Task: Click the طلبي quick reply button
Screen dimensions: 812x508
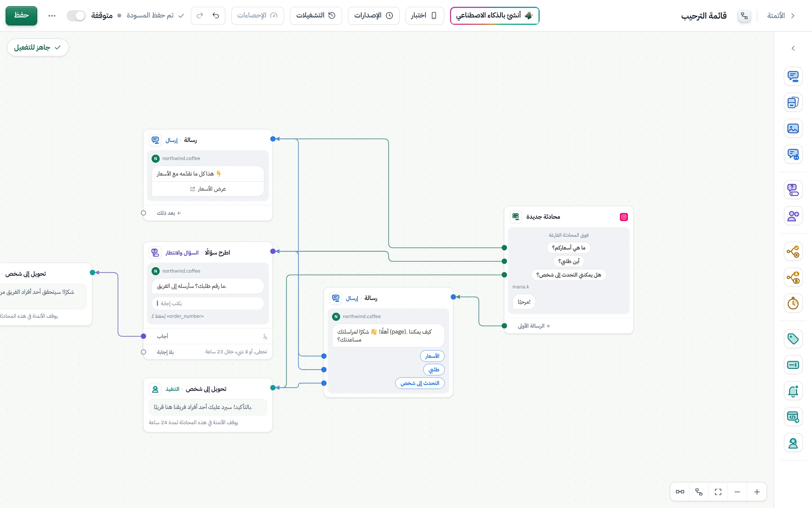Action: click(434, 370)
